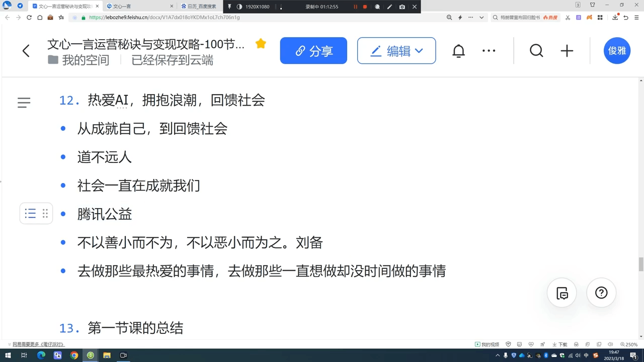Open 我的视频 in status bar
The height and width of the screenshot is (362, 644).
click(487, 344)
